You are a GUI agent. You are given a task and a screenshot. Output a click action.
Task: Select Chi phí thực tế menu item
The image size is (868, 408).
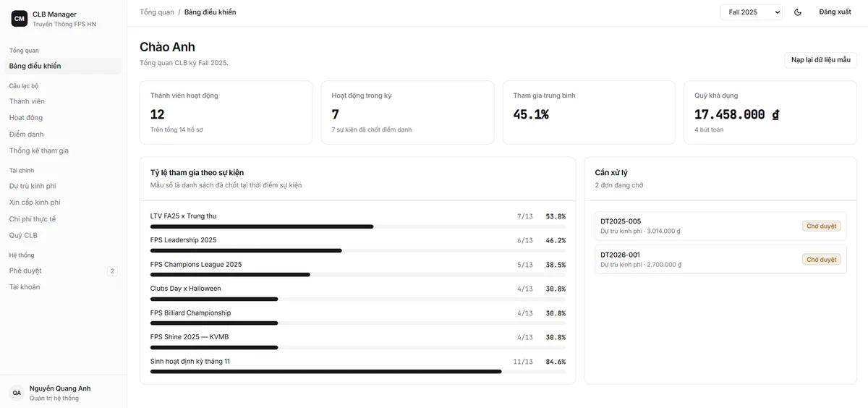[x=63, y=219]
